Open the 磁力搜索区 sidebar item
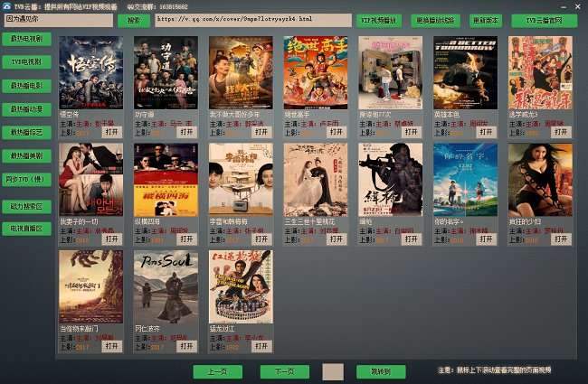Screen dimensions: 588x384 [x=26, y=206]
